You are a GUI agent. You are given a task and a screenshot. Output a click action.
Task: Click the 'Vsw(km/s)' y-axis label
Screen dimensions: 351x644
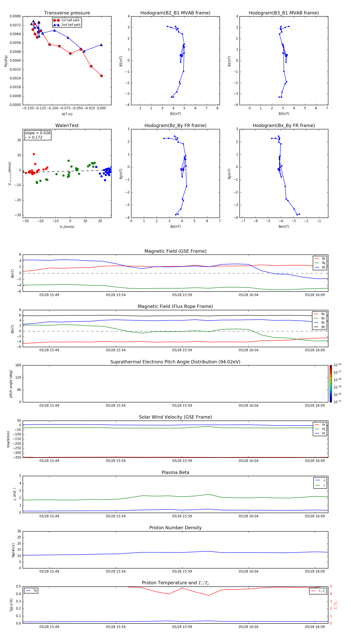point(8,439)
